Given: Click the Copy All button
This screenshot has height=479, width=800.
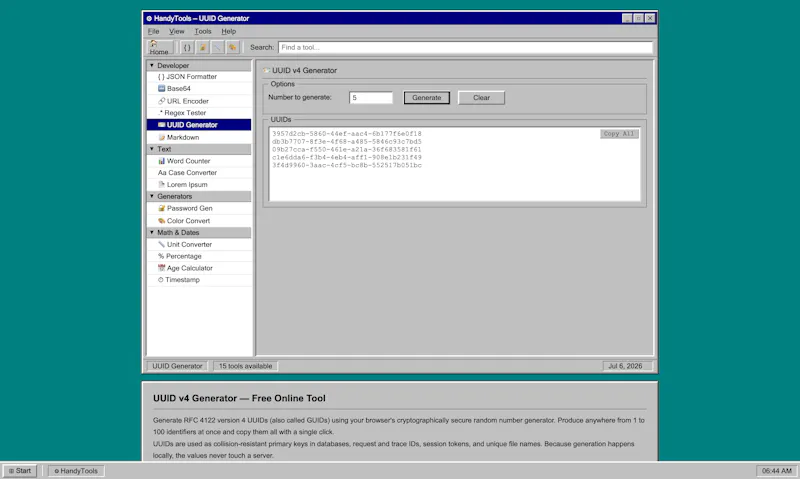Looking at the screenshot, I should pyautogui.click(x=619, y=134).
